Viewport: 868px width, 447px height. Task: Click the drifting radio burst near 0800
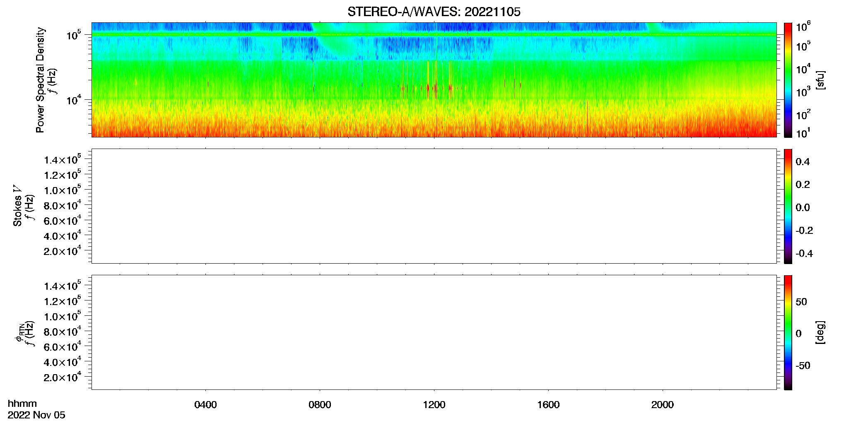[x=331, y=43]
